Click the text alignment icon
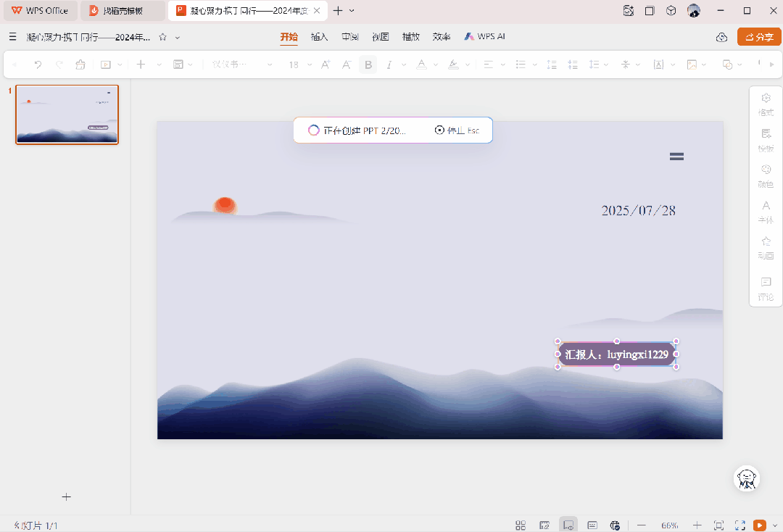783x532 pixels. [x=489, y=65]
